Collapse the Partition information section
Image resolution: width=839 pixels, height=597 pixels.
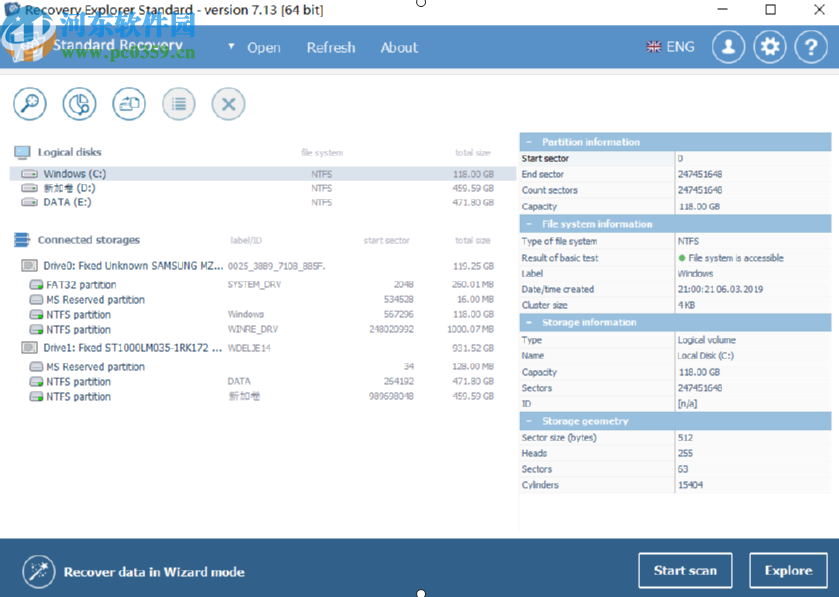coord(529,142)
